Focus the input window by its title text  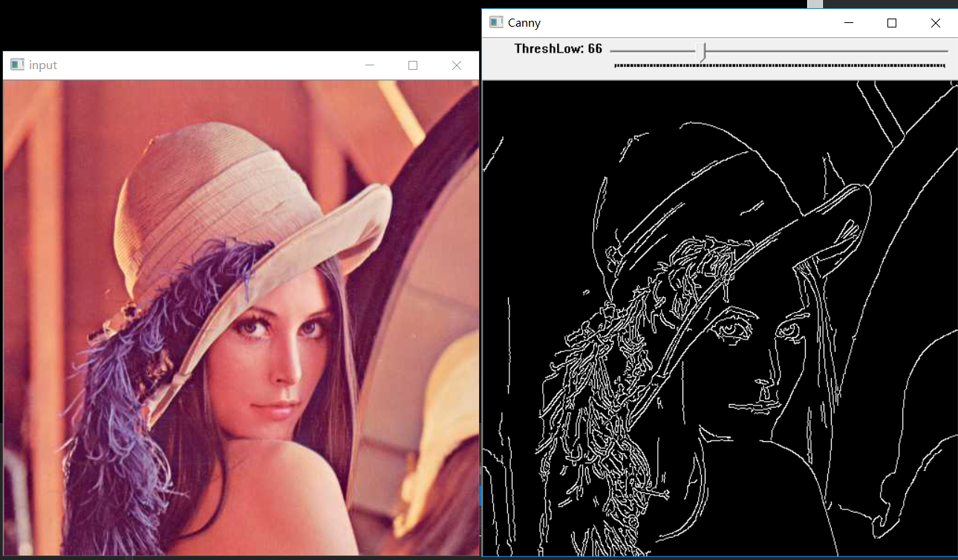(43, 65)
